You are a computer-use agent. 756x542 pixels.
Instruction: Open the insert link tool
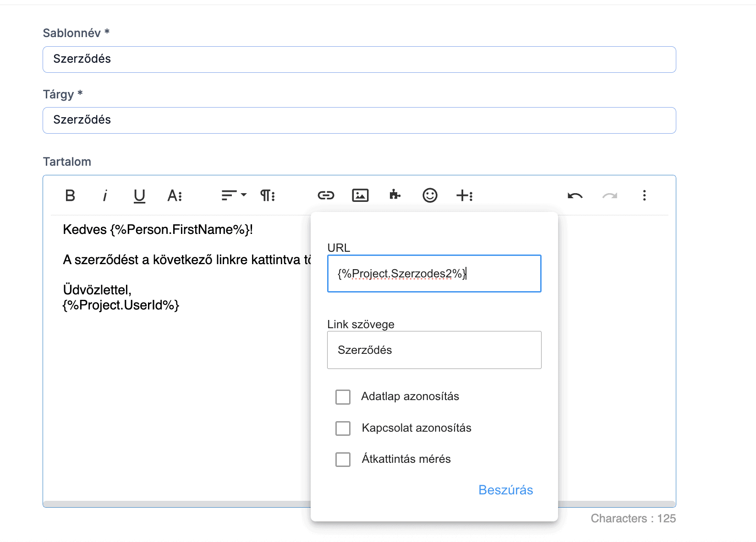(x=326, y=195)
